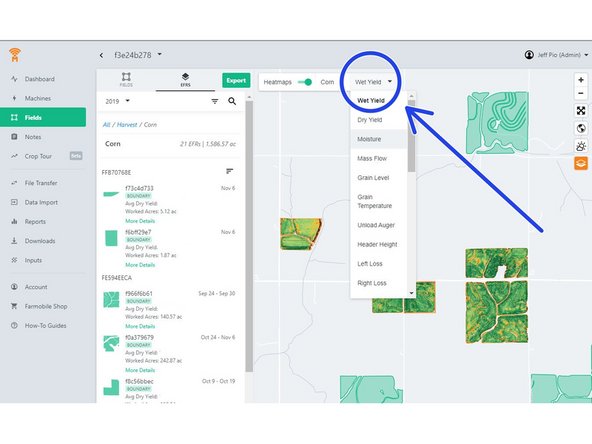Select Right Loss option
592x444 pixels.
(379, 283)
